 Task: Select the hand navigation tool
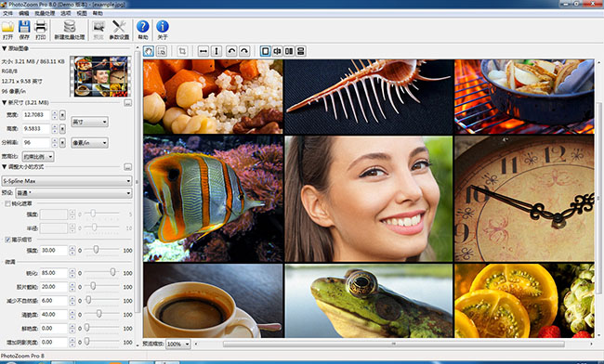(x=149, y=51)
